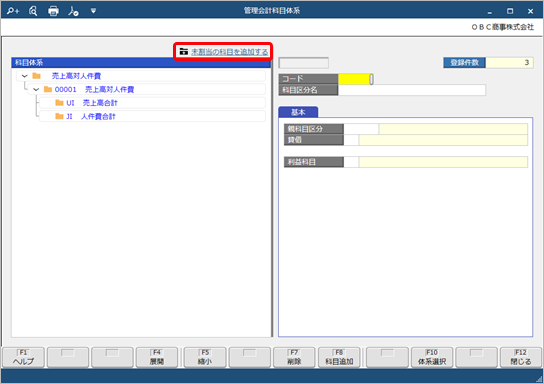Collapse the top-level 売上高対人件費 node
Screen dimensions: 544x384
(x=25, y=76)
